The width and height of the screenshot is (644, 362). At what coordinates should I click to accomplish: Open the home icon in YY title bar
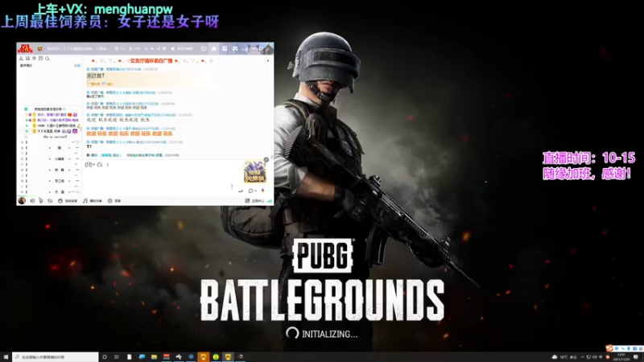pos(214,48)
